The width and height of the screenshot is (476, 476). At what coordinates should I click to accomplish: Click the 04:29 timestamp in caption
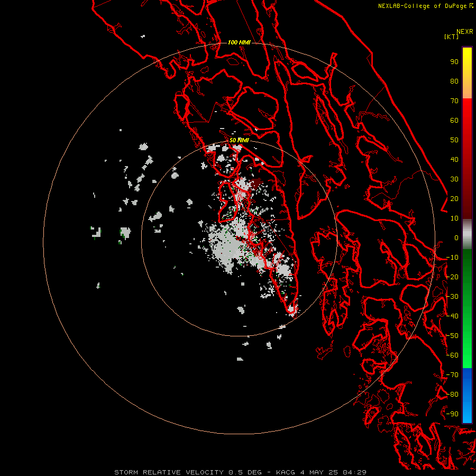(x=354, y=472)
